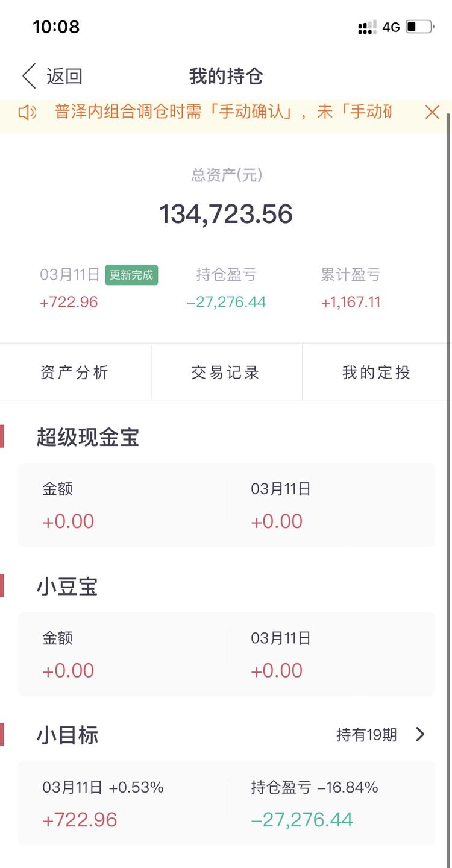Dismiss the orange notice banner

[x=432, y=112]
